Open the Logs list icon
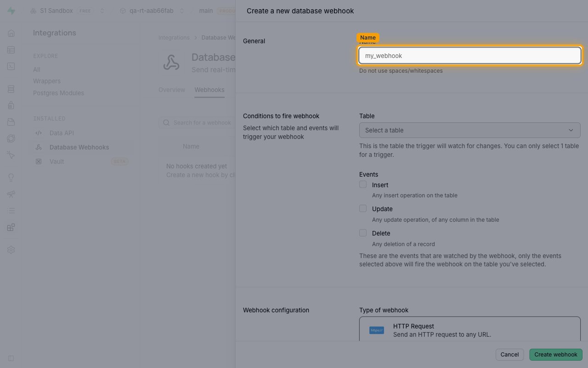588x368 pixels. click(x=11, y=211)
